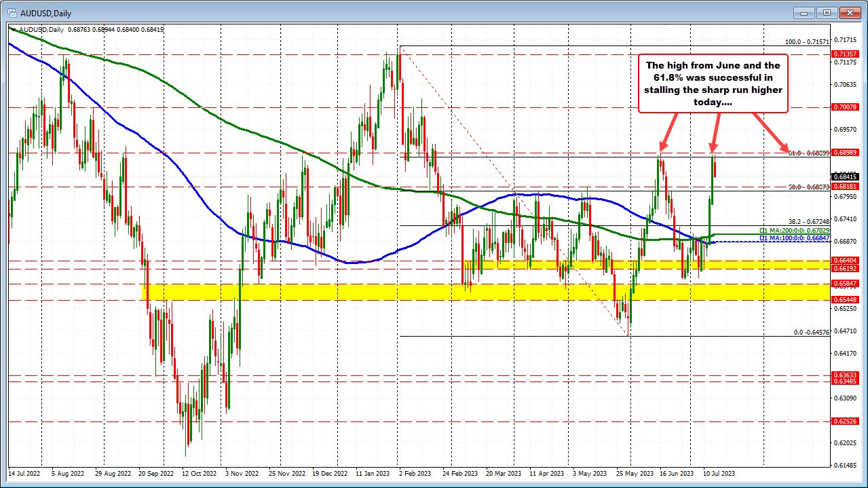Screen dimensions: 868x488
Task: Click the quote arrow before AUDUSD,Daily data line
Action: 12,29
